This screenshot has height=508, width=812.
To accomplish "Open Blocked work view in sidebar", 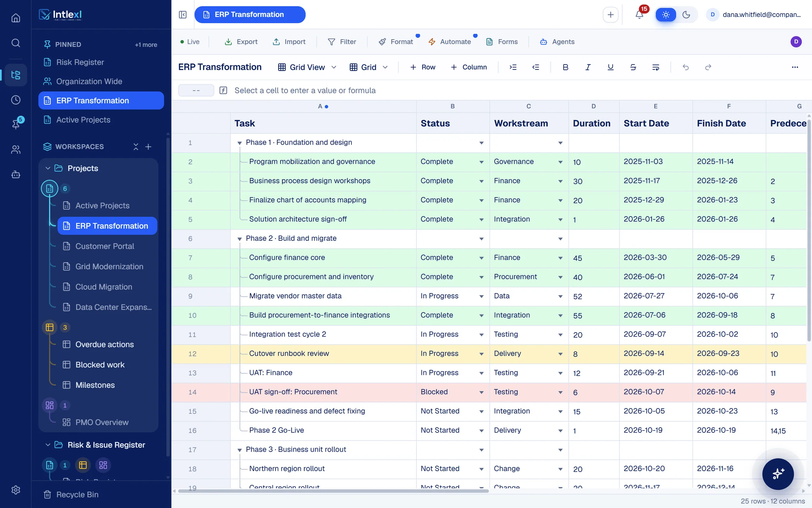I will tap(100, 365).
